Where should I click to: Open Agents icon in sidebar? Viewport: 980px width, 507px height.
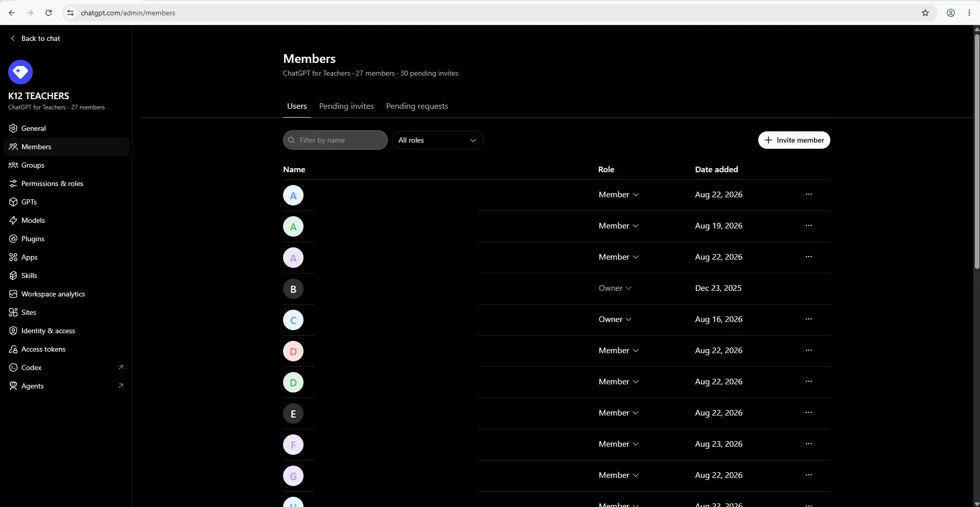pos(13,386)
